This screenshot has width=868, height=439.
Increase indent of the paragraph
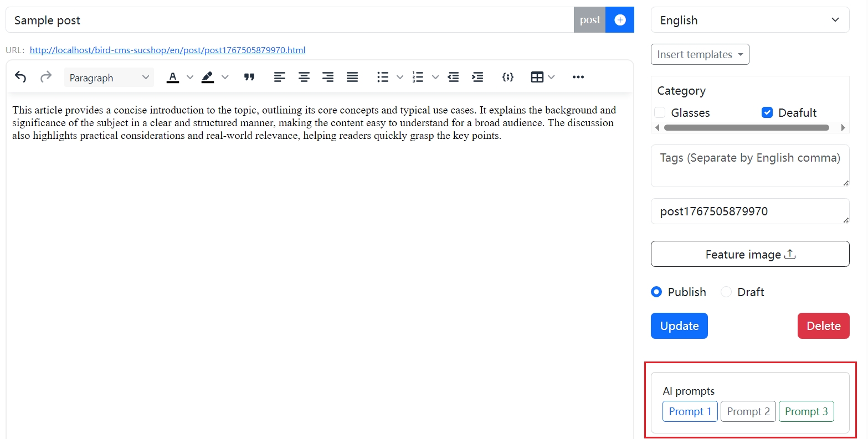[x=477, y=77]
